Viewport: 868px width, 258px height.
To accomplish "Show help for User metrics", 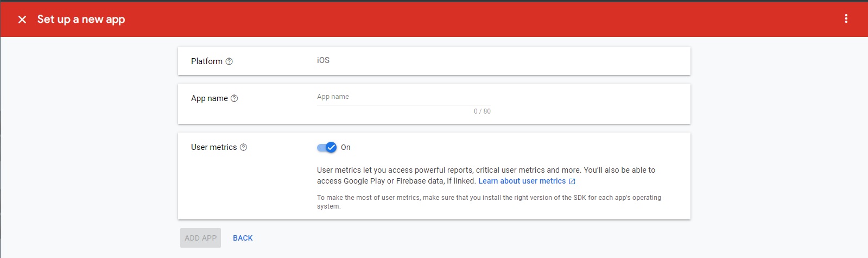I will coord(244,147).
